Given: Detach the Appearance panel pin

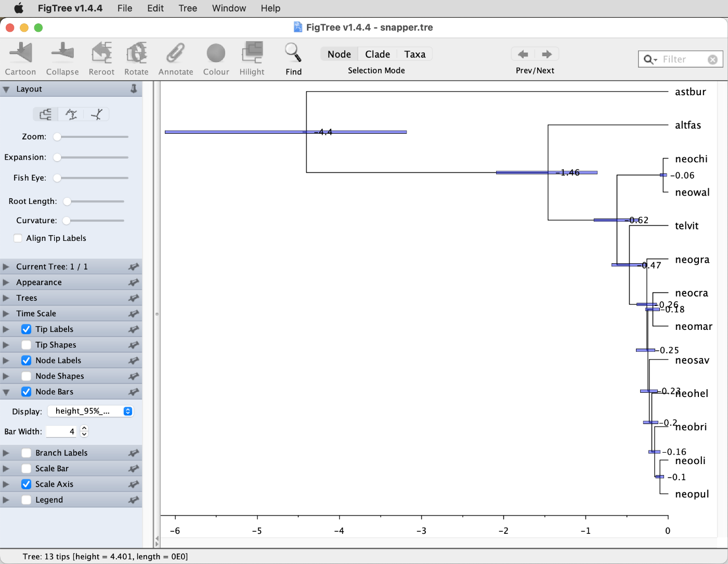Looking at the screenshot, I should [134, 283].
